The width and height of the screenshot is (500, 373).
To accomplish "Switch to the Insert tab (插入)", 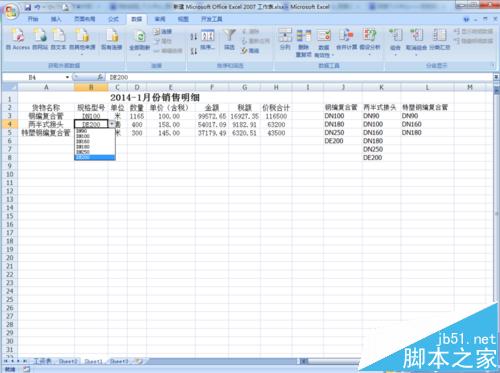I will [56, 19].
